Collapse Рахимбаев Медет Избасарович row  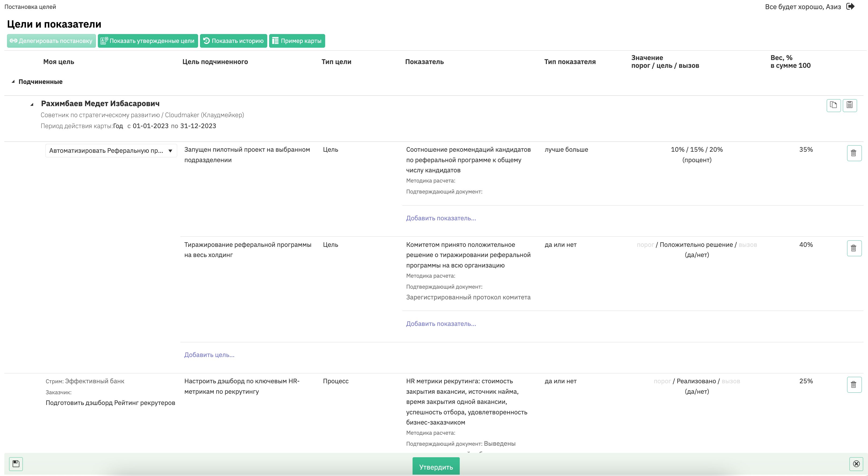(x=32, y=104)
